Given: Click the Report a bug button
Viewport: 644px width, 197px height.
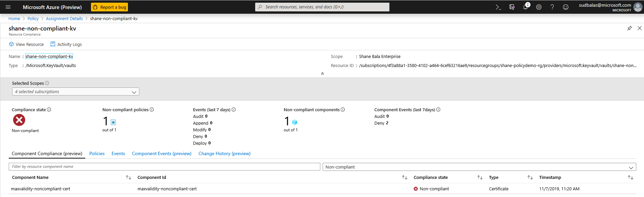Looking at the screenshot, I should pyautogui.click(x=109, y=7).
